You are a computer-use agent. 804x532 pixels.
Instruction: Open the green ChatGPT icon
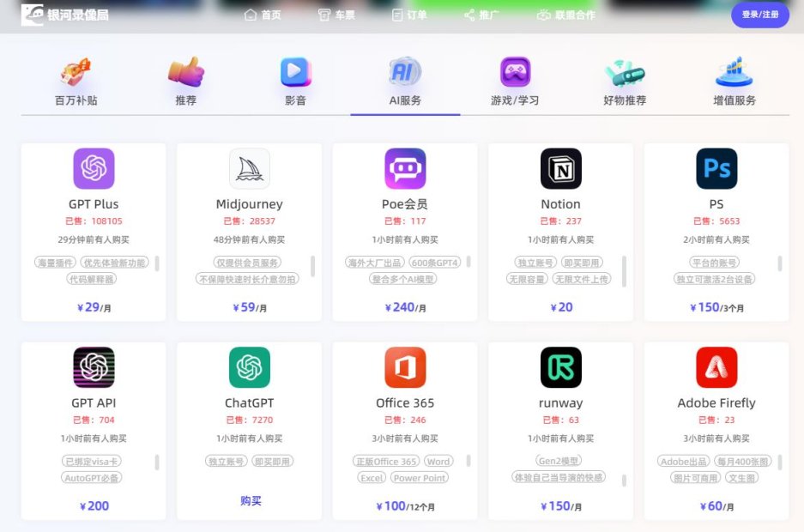tap(250, 367)
